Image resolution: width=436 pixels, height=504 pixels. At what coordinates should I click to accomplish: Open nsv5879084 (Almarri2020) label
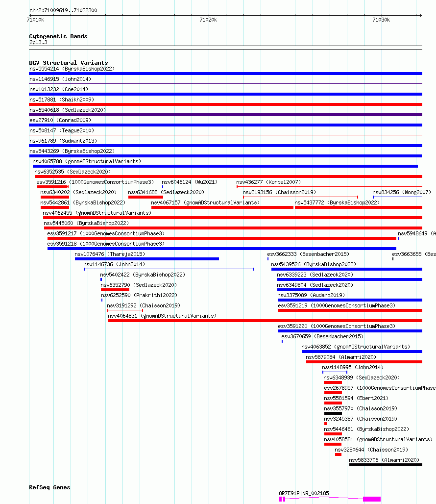pos(341,357)
